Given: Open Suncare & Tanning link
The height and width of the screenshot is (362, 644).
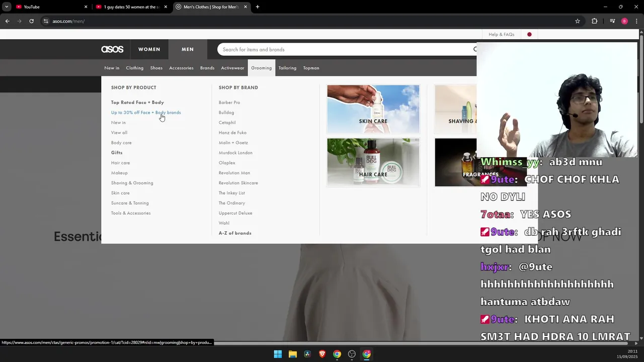Looking at the screenshot, I should tap(130, 203).
